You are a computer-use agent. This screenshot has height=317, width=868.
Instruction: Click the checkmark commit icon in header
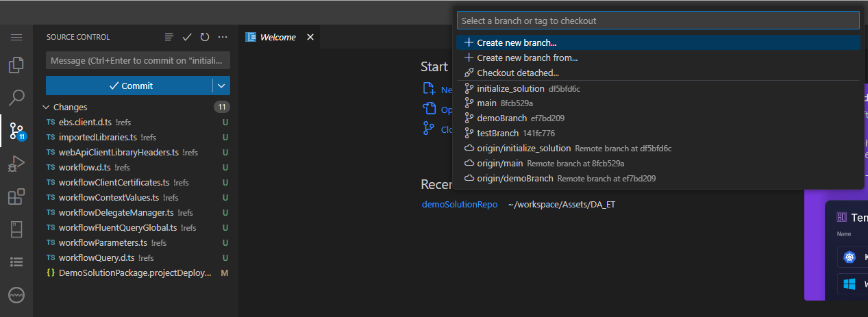[187, 37]
